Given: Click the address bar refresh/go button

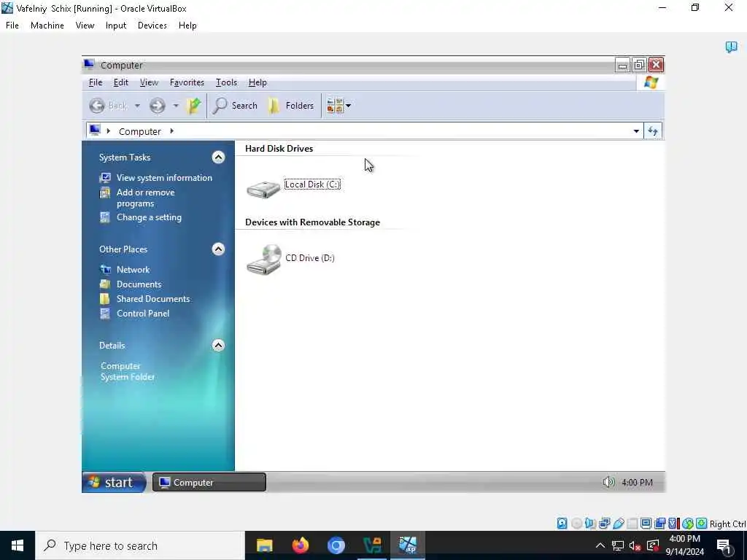Looking at the screenshot, I should (x=653, y=131).
